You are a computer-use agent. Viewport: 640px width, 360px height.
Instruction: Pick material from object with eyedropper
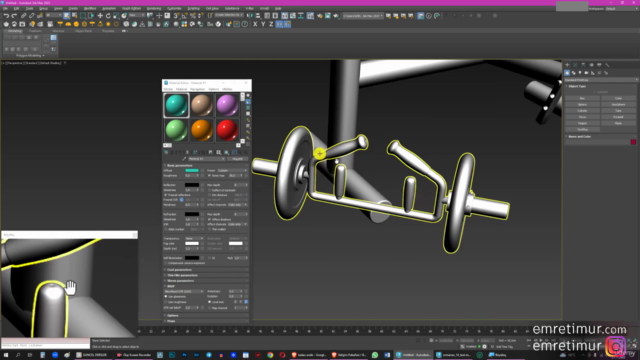[184, 159]
